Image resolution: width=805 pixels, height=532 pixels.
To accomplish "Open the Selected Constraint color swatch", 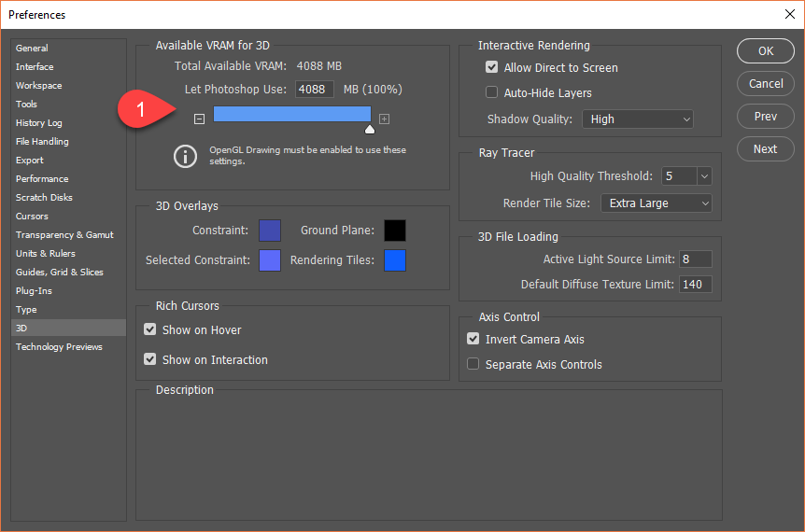I will click(x=270, y=260).
